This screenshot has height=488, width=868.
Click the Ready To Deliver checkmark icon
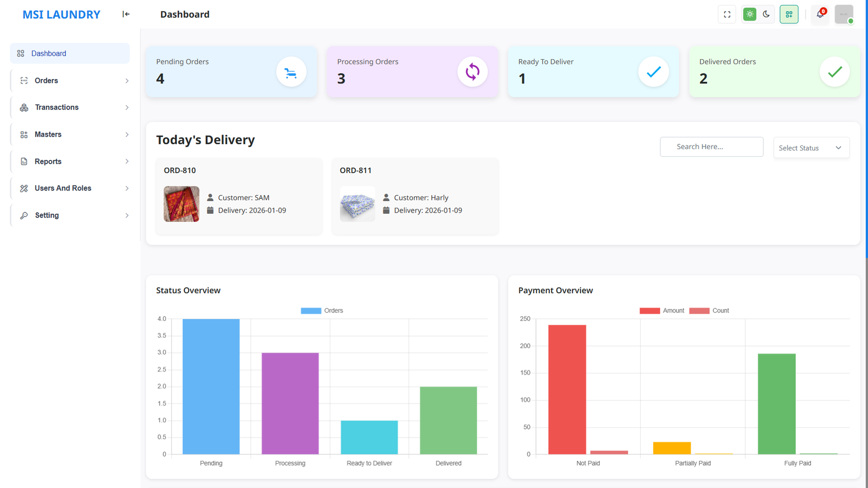tap(653, 72)
